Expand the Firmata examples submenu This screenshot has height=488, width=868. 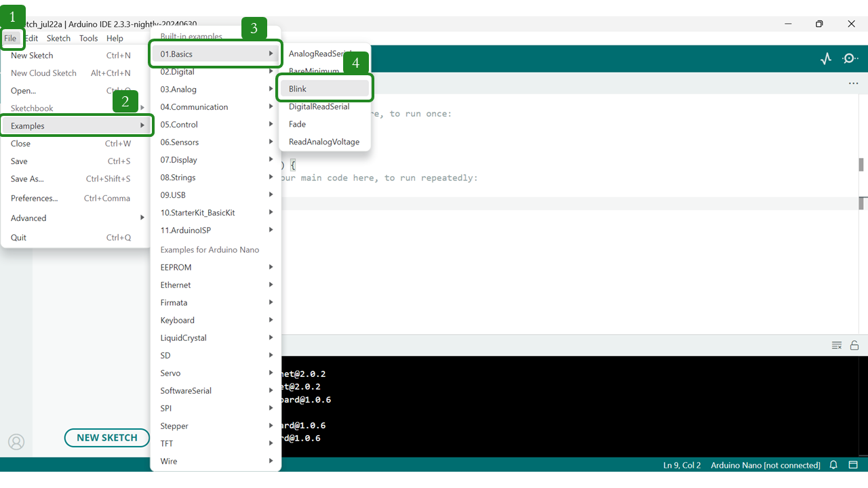coord(216,303)
